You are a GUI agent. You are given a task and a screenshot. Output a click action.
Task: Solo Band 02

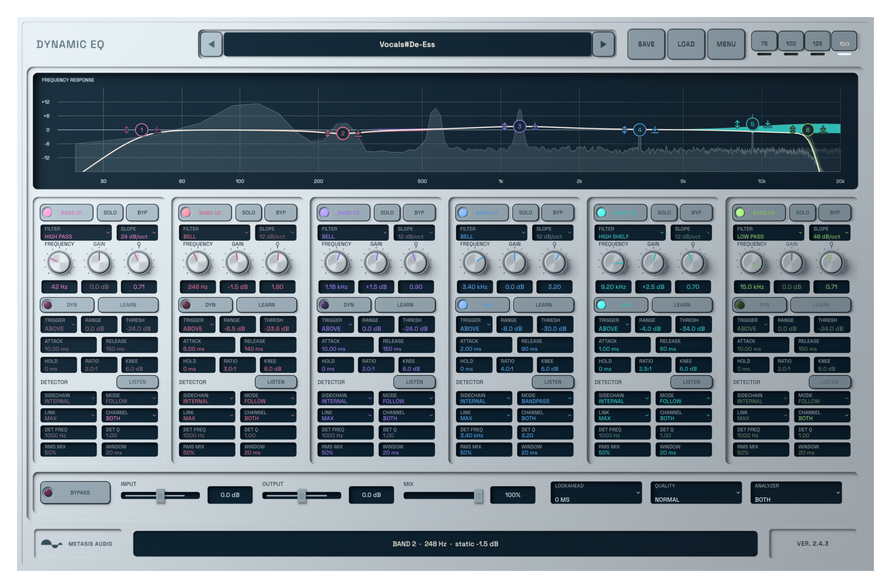point(249,212)
